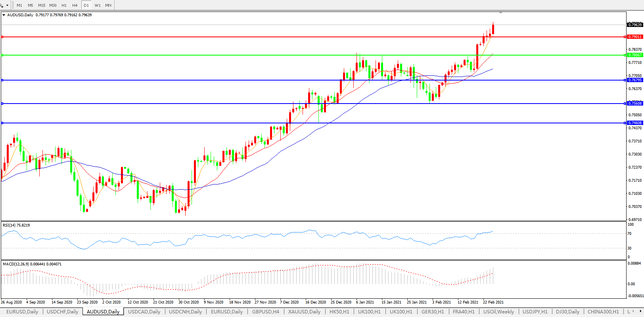The height and width of the screenshot is (317, 644).
Task: Click the current price 0.79639 label
Action: 635,25
